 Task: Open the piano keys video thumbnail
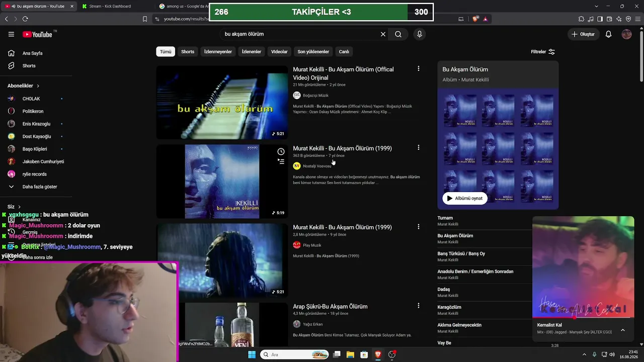click(x=222, y=103)
